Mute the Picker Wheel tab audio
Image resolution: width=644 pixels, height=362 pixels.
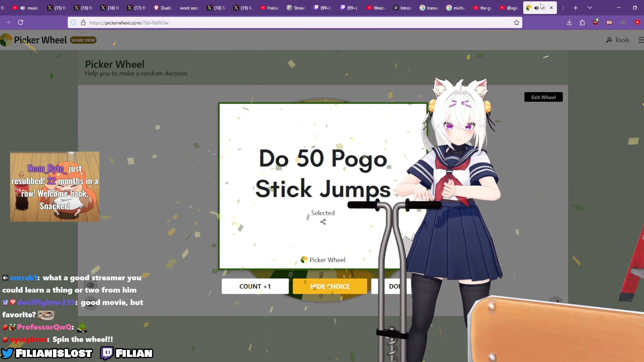pos(536,8)
